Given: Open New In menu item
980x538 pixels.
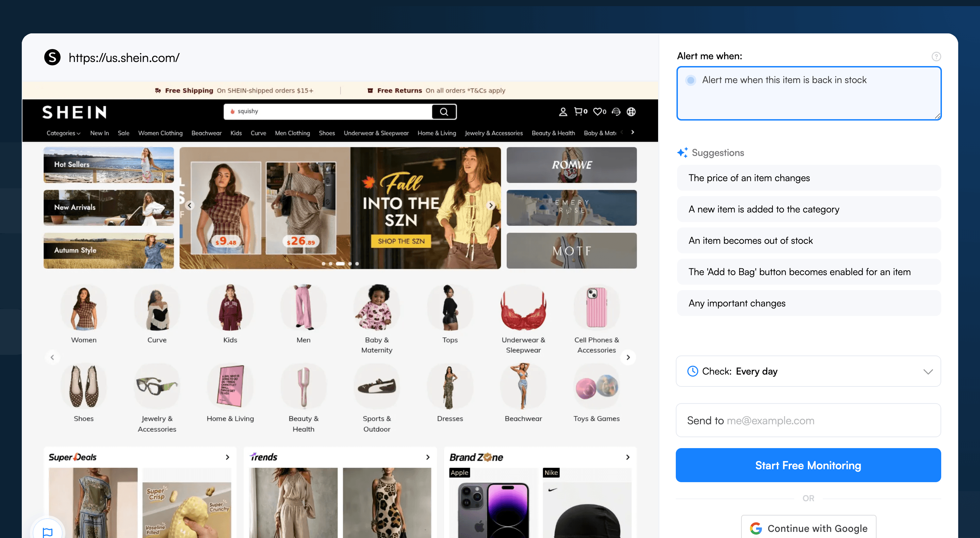Looking at the screenshot, I should point(99,133).
